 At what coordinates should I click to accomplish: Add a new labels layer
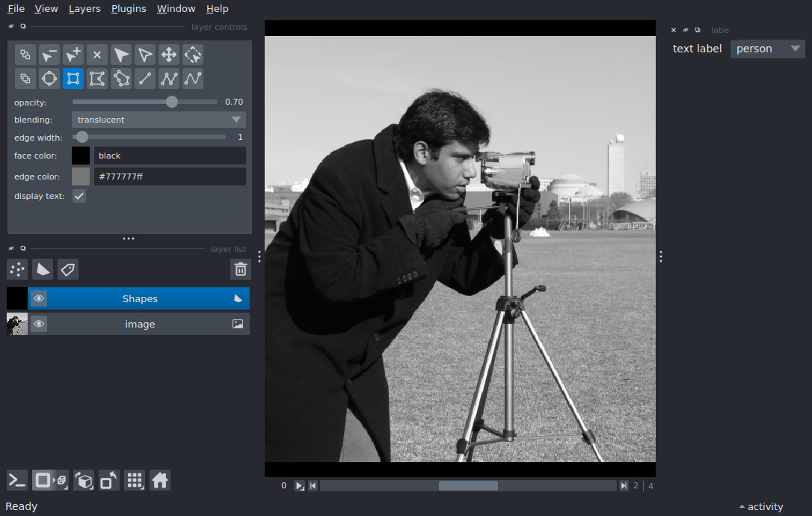point(68,269)
